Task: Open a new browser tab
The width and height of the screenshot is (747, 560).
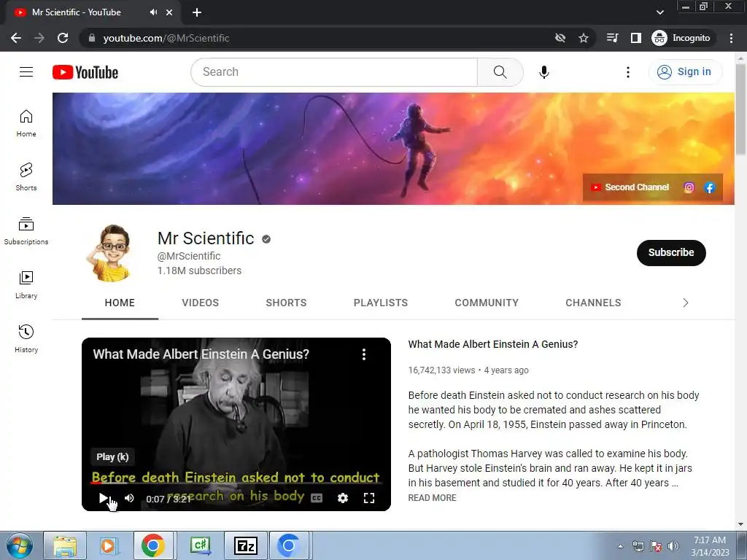Action: (x=197, y=12)
